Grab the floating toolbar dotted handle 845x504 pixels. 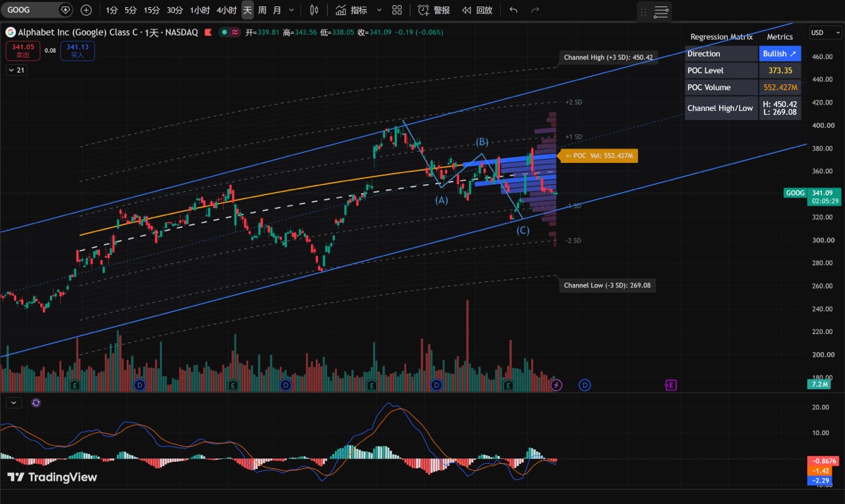click(x=643, y=12)
